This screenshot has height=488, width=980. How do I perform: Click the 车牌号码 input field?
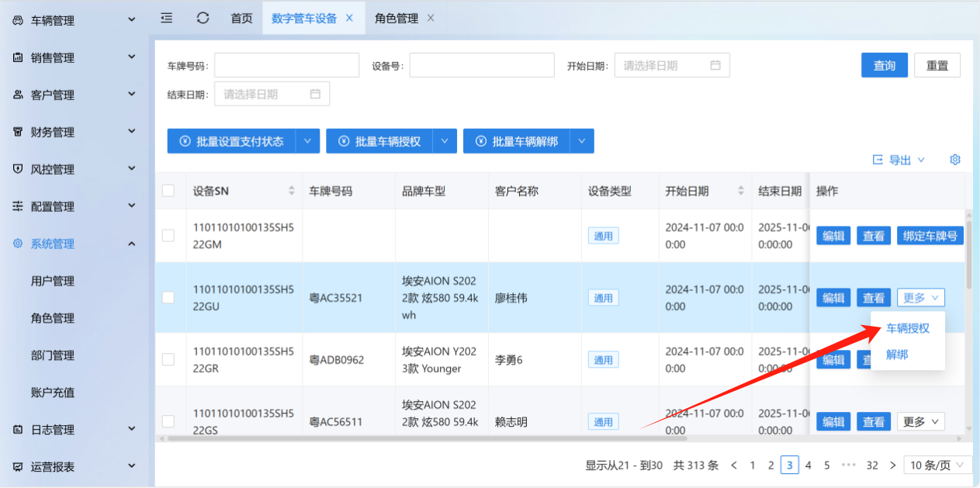[286, 65]
